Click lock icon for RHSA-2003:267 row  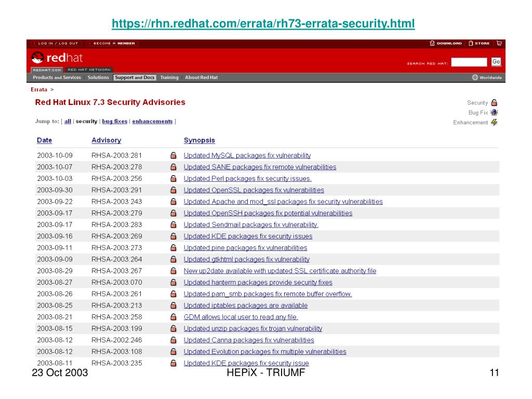(x=174, y=271)
